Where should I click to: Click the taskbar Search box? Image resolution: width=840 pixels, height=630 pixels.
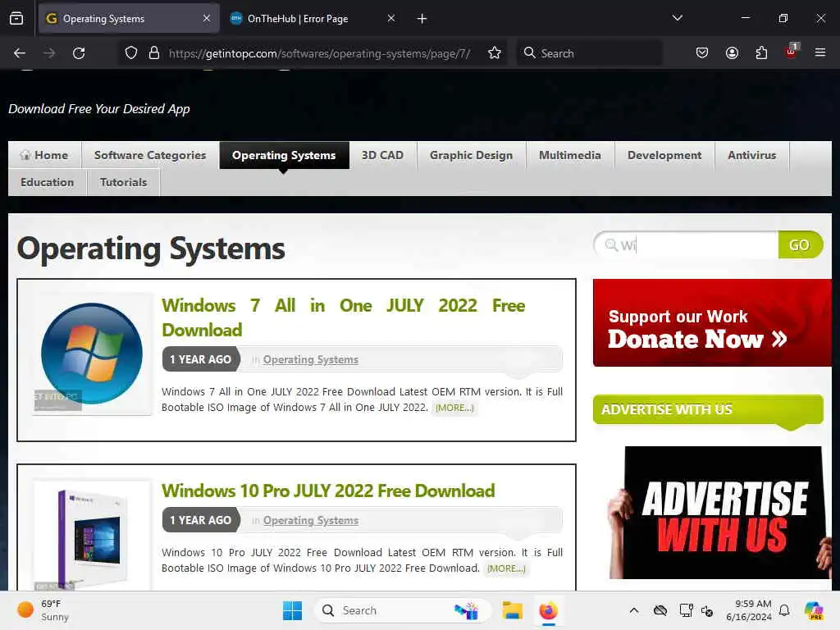coord(402,610)
